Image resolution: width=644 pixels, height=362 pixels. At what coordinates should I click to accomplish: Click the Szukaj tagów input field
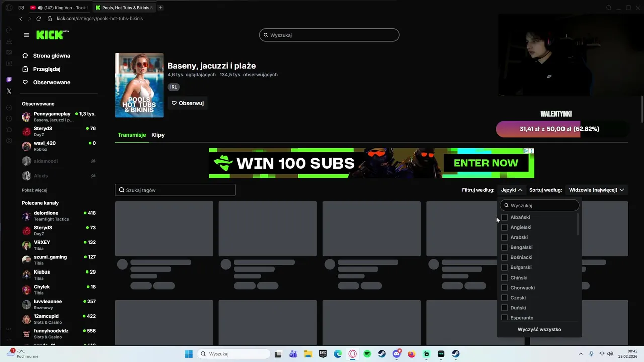[175, 190]
